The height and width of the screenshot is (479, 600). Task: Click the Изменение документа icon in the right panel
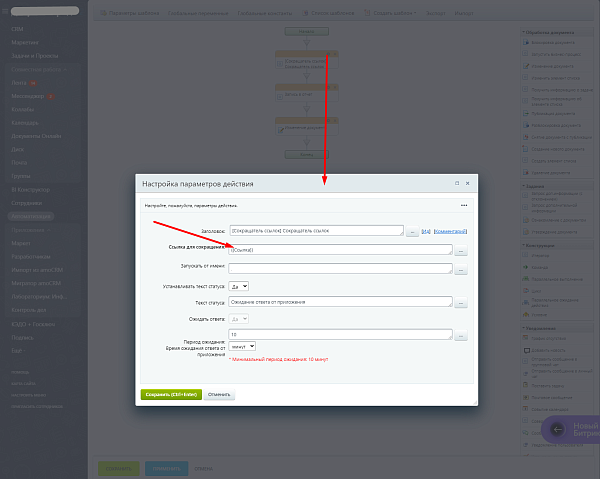point(526,66)
